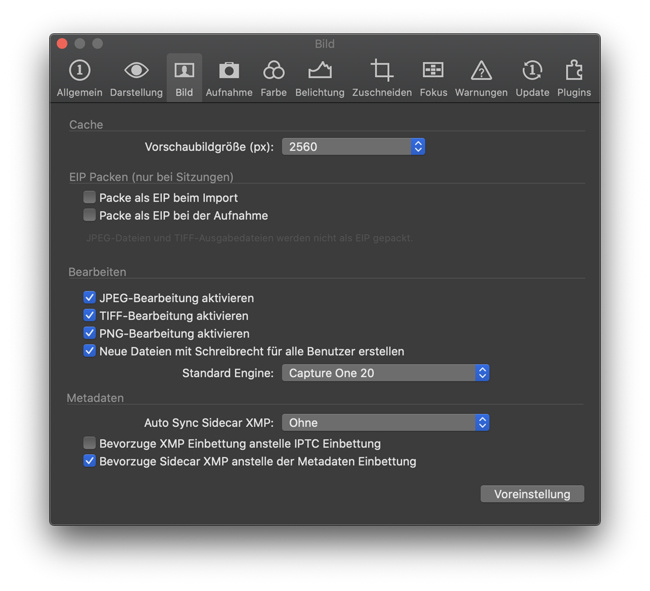Enable Packe als EIP beim Import
This screenshot has height=591, width=650.
click(x=90, y=198)
